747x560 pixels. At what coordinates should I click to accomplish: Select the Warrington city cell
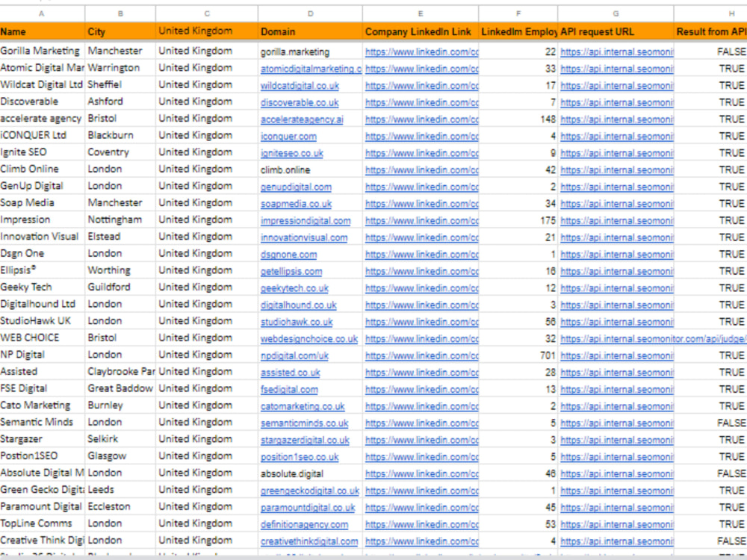120,68
